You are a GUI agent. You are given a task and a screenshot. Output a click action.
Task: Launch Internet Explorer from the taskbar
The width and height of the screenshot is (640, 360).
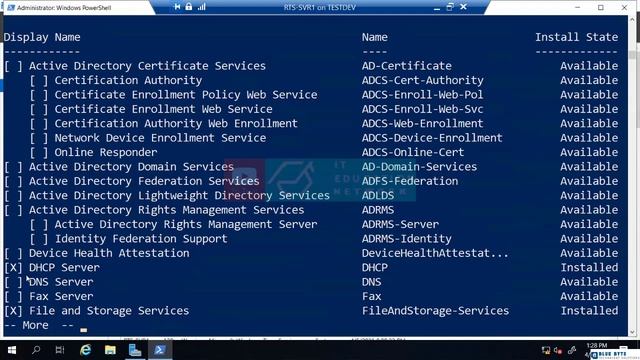tap(85, 350)
